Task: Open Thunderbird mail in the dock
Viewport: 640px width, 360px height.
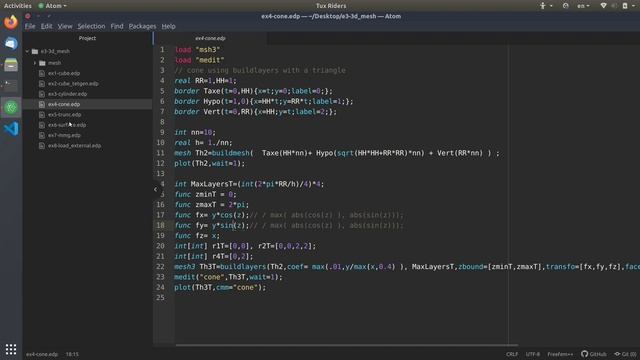Action: (x=11, y=43)
